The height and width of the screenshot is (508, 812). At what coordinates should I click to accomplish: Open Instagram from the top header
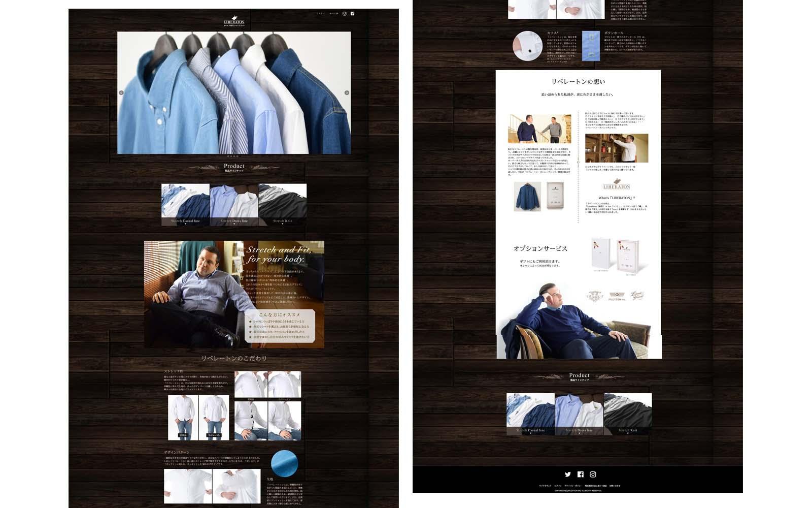pos(344,14)
